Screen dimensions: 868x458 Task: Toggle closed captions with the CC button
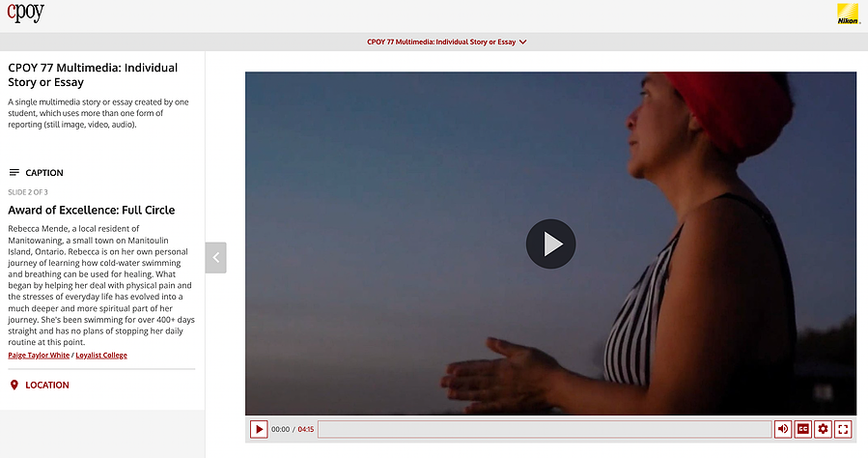(802, 429)
